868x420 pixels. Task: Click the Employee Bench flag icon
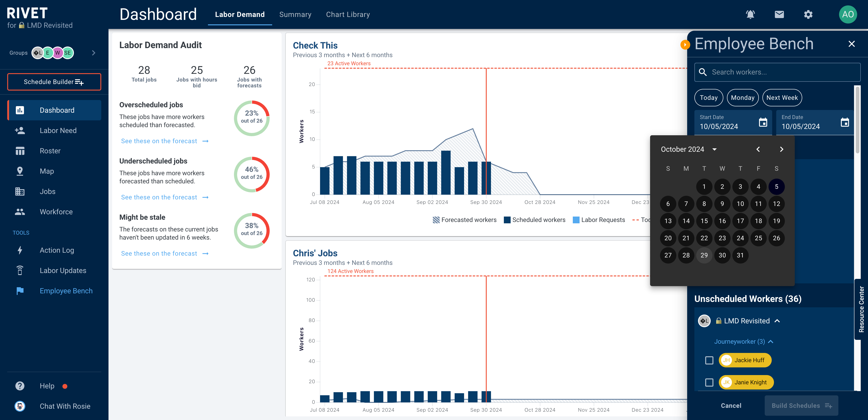click(20, 291)
